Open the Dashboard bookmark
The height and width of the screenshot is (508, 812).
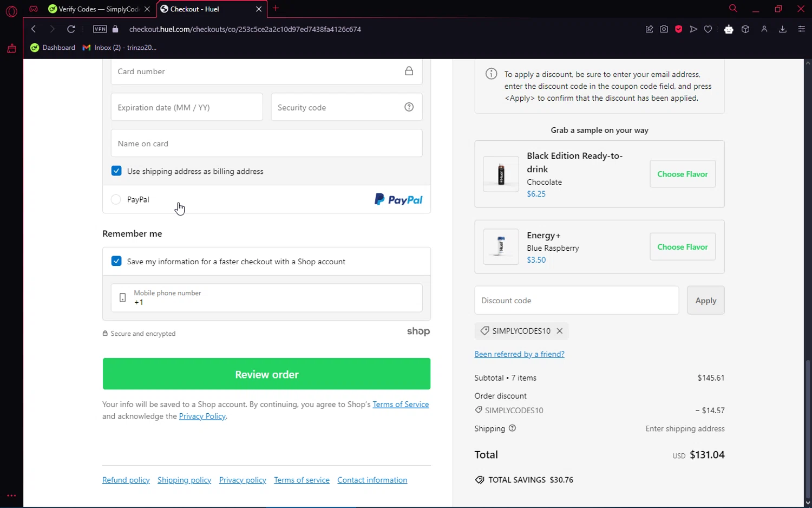click(53, 48)
